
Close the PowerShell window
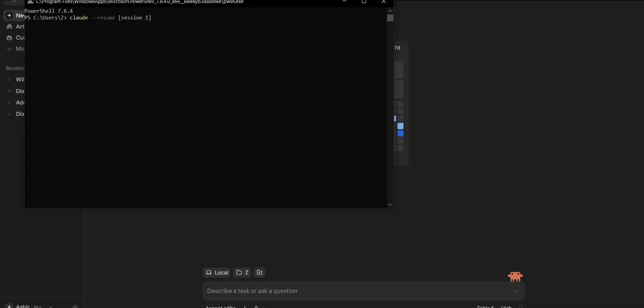384,2
